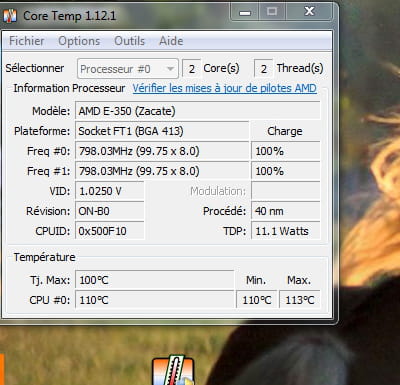Screen dimensions: 400x385
Task: Minimize the Core Temp window
Action: pos(245,12)
